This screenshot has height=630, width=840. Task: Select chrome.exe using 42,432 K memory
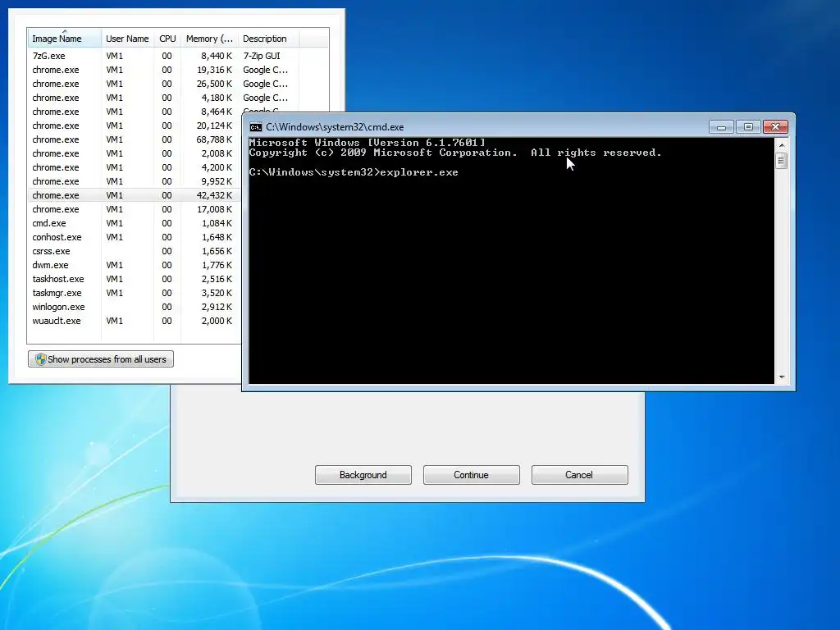(x=134, y=195)
